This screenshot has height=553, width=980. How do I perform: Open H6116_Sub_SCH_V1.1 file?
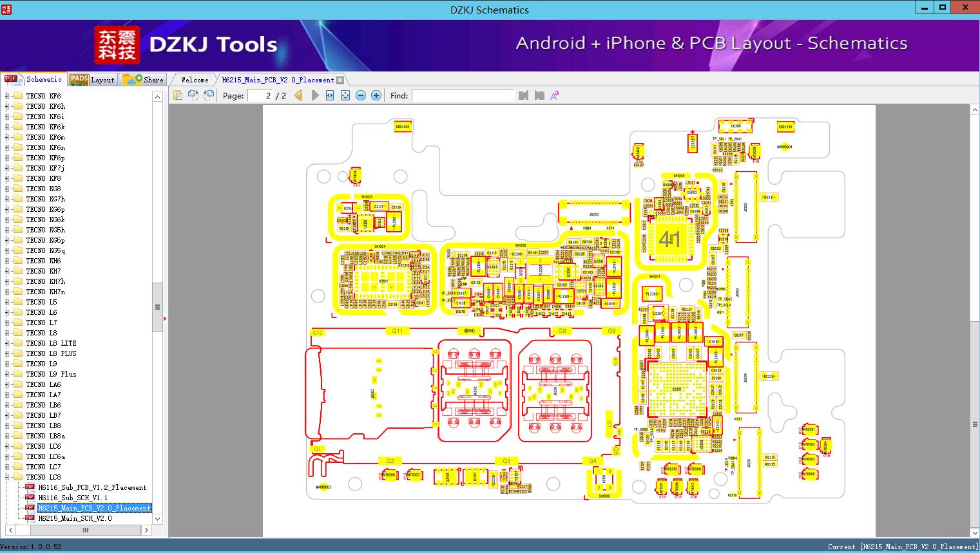(73, 498)
